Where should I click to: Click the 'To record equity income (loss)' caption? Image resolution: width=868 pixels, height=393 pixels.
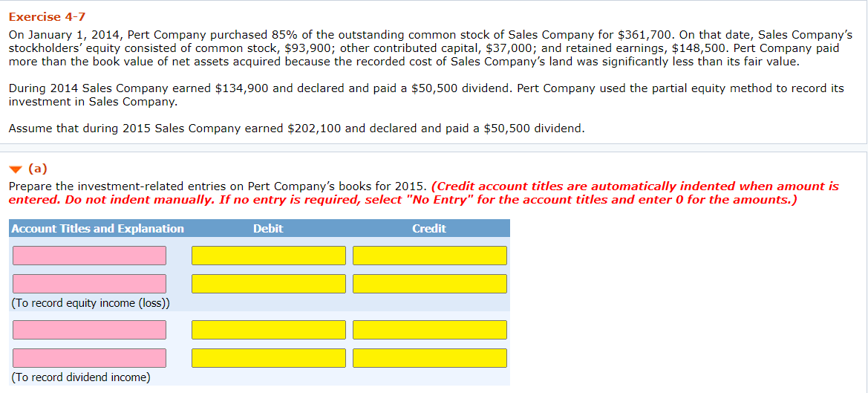click(x=91, y=303)
